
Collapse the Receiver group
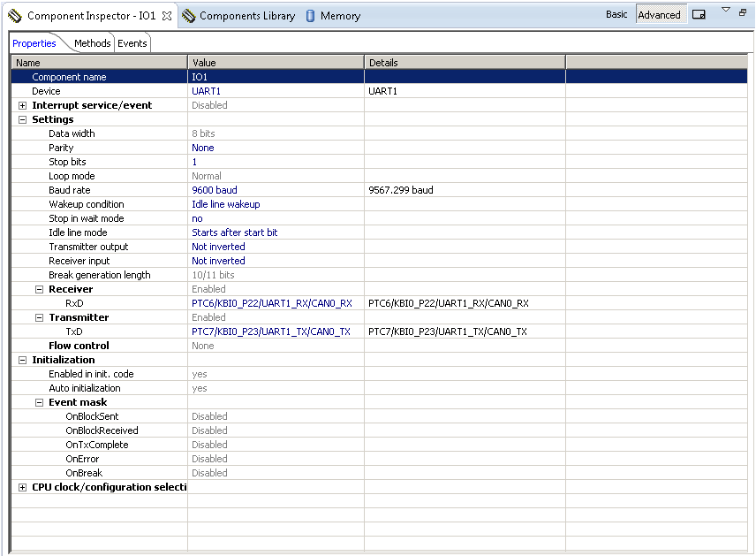tap(39, 289)
